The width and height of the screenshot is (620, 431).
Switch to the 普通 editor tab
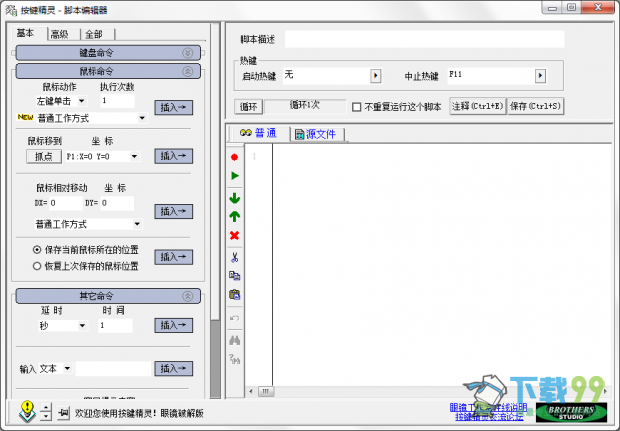259,133
